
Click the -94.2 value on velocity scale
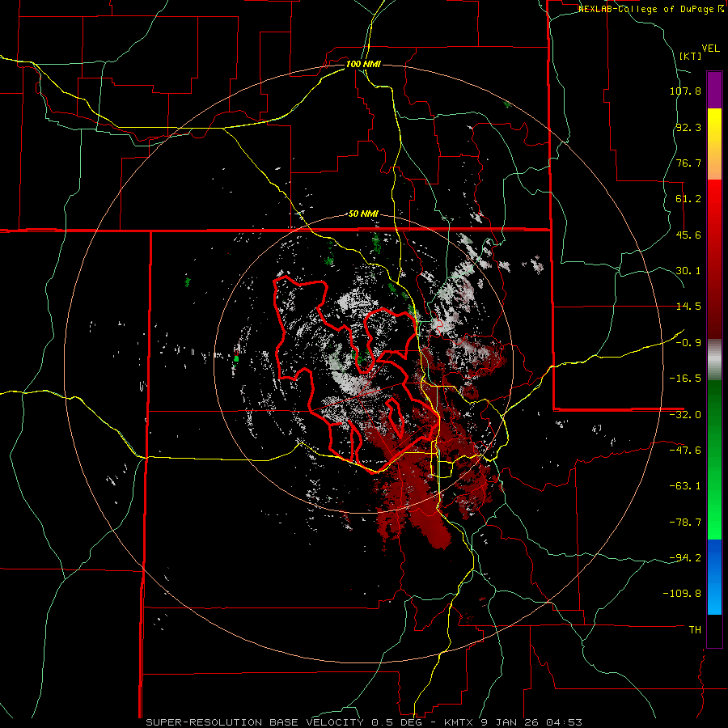pos(685,558)
